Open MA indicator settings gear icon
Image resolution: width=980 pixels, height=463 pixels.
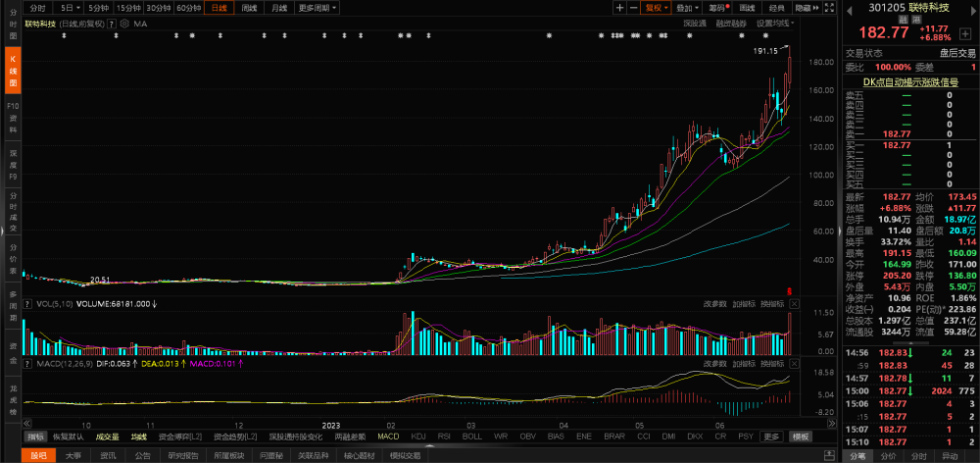pyautogui.click(x=124, y=24)
